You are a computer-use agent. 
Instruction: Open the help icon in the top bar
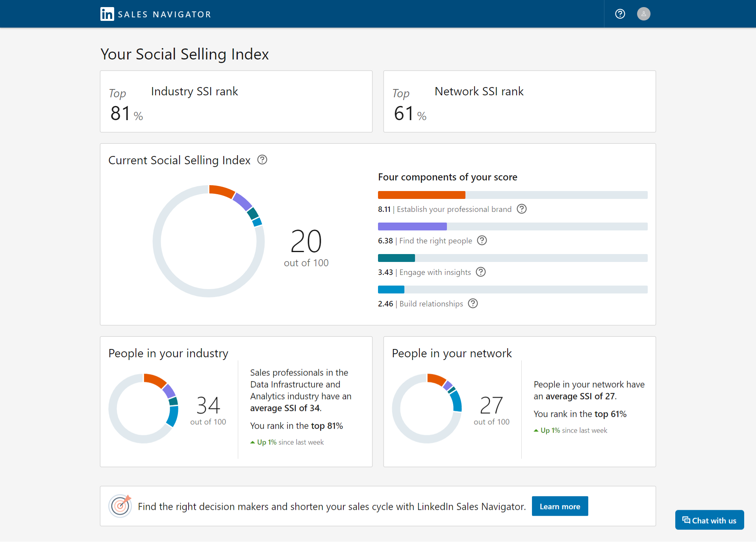(620, 14)
